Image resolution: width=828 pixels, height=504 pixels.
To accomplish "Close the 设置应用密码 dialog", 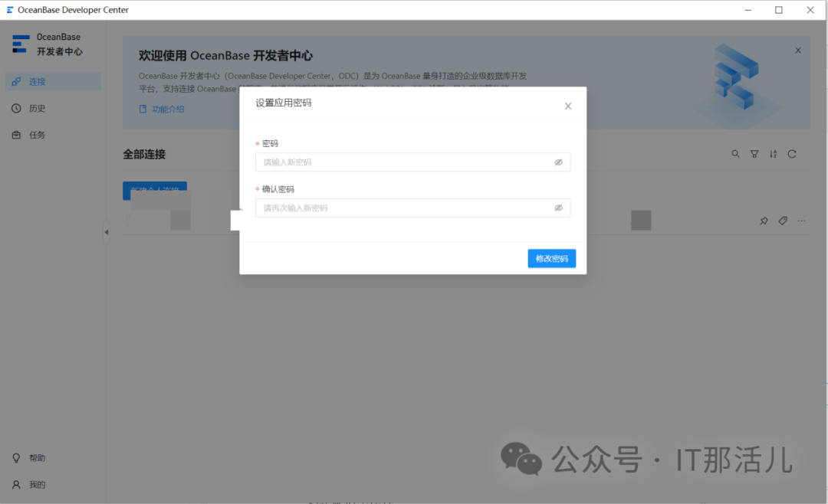I will tap(568, 106).
